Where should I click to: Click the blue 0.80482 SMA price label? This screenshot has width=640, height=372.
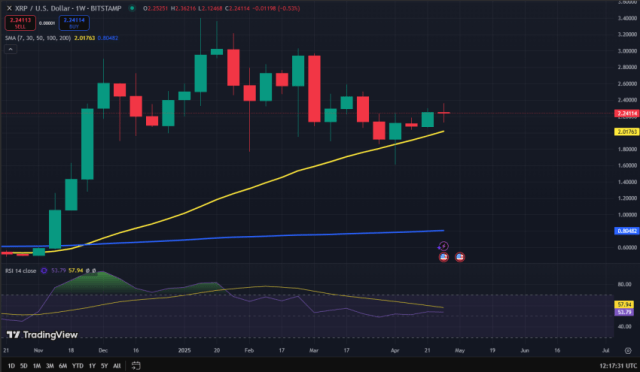click(x=627, y=231)
